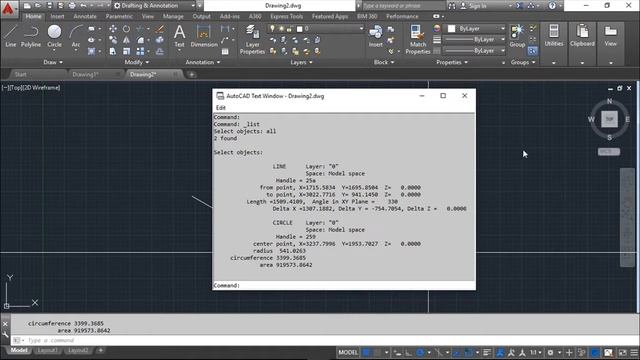Switch to Layout1 tab
640x360 pixels.
click(x=47, y=350)
